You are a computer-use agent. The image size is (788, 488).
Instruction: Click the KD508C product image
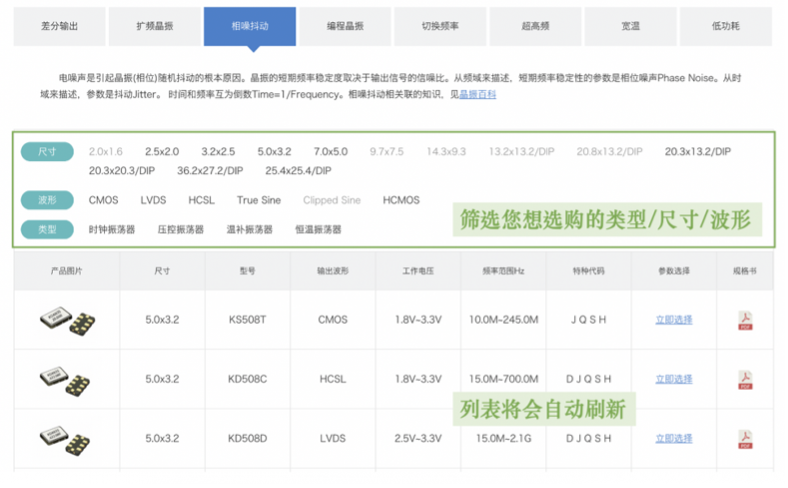click(67, 380)
